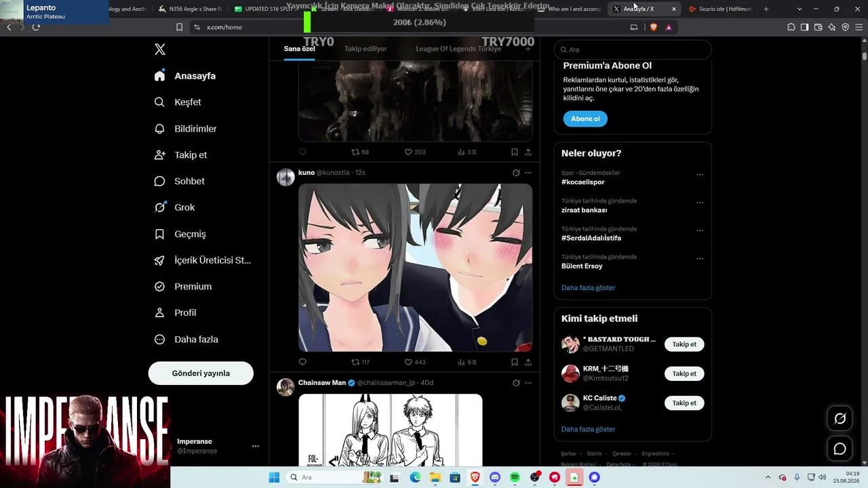Show more trends under Neler oluyor
Screen dimensions: 868x488
tap(589, 288)
